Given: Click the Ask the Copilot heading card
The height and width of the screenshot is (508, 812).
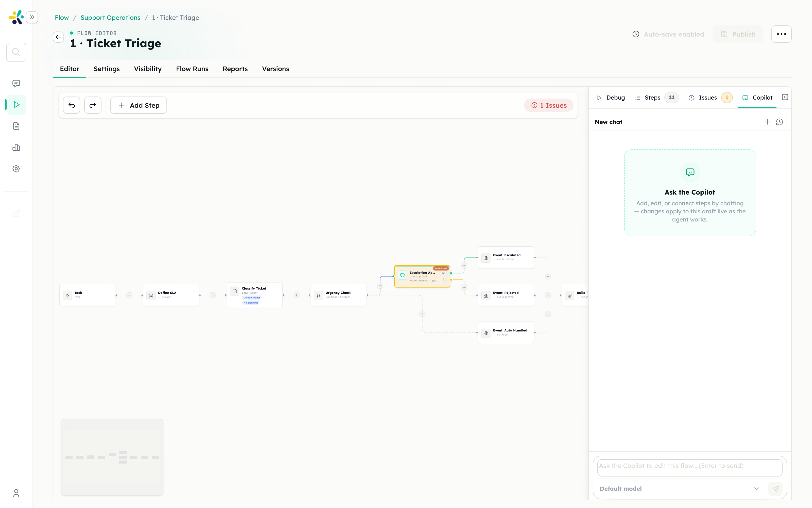Looking at the screenshot, I should (690, 193).
